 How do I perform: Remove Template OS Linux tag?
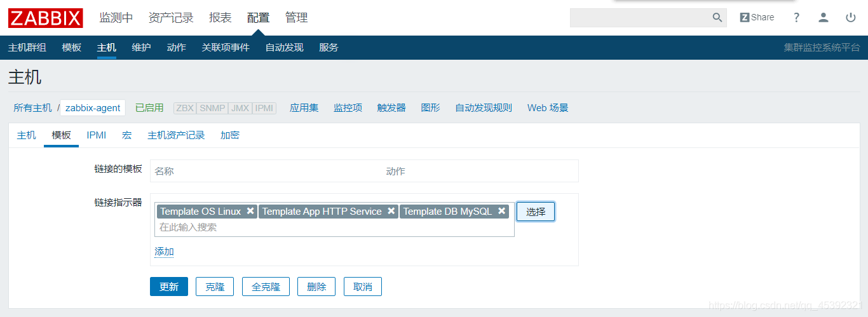[250, 211]
